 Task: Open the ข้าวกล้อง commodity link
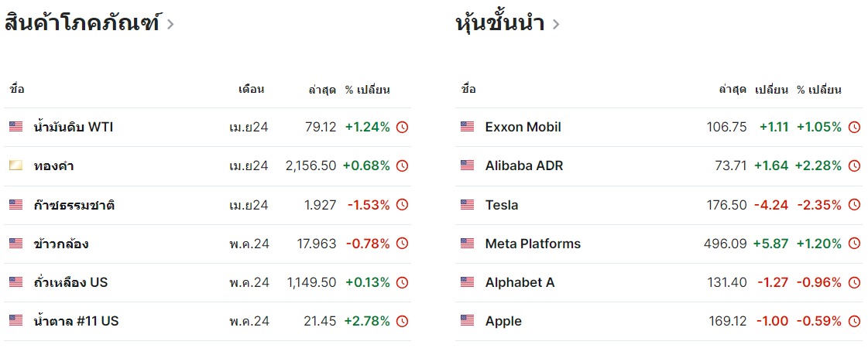(x=61, y=244)
